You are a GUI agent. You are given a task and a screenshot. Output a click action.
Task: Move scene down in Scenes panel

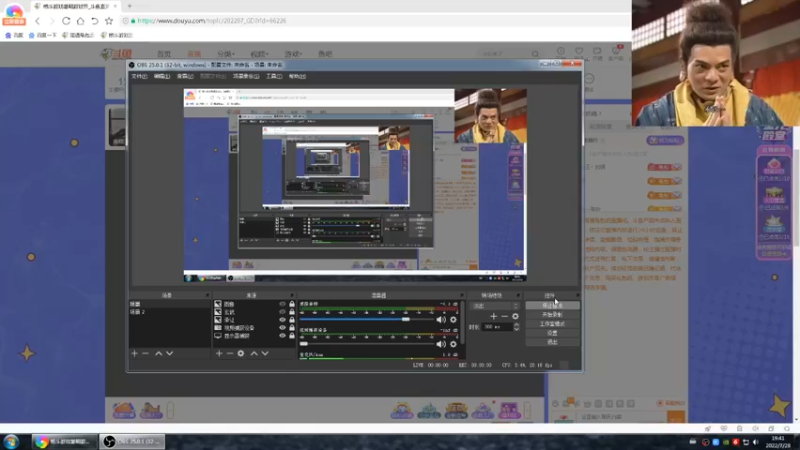[x=169, y=353]
